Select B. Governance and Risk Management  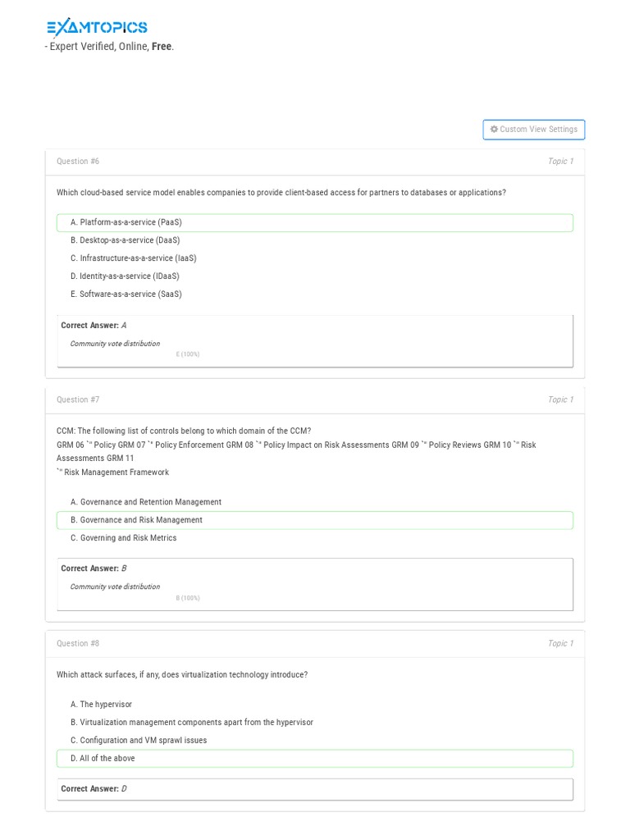tap(136, 520)
